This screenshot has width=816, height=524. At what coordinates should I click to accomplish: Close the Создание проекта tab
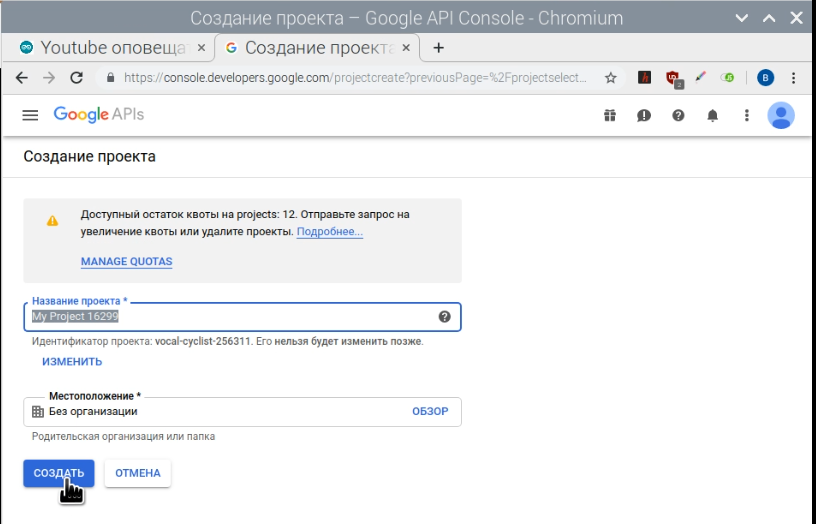[406, 48]
